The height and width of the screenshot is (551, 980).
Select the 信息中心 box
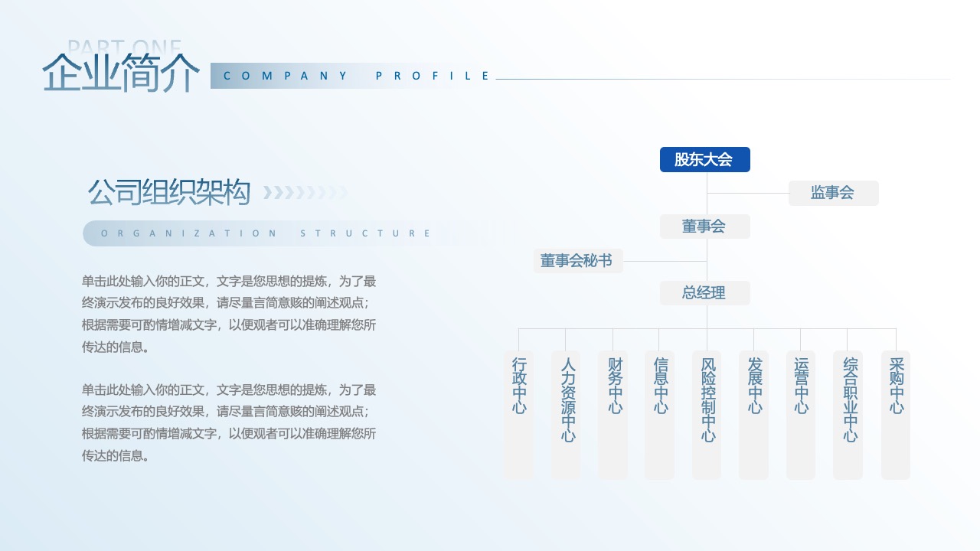click(660, 416)
